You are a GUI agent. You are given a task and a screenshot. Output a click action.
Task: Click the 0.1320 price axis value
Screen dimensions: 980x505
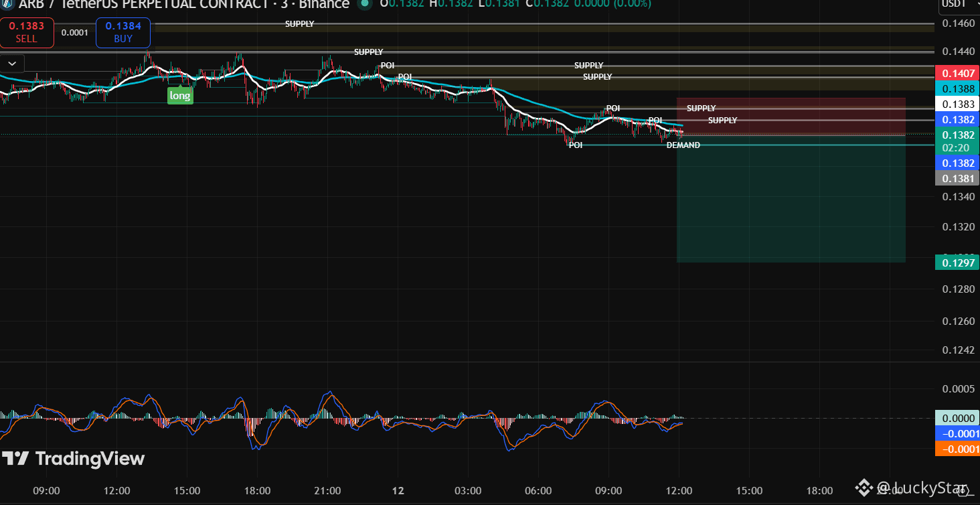click(958, 227)
